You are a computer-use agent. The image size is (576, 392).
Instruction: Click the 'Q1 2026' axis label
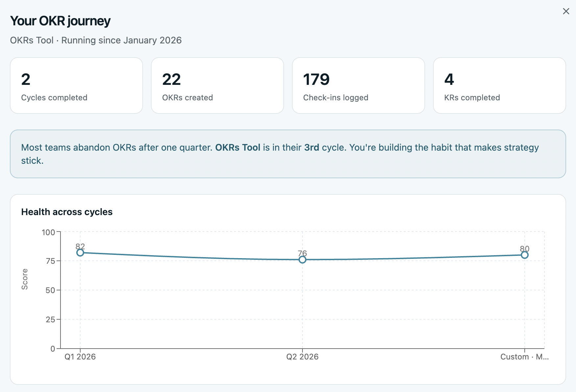[x=80, y=357]
